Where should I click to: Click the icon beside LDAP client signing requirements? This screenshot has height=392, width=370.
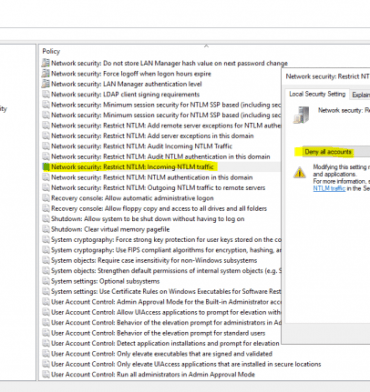click(46, 94)
